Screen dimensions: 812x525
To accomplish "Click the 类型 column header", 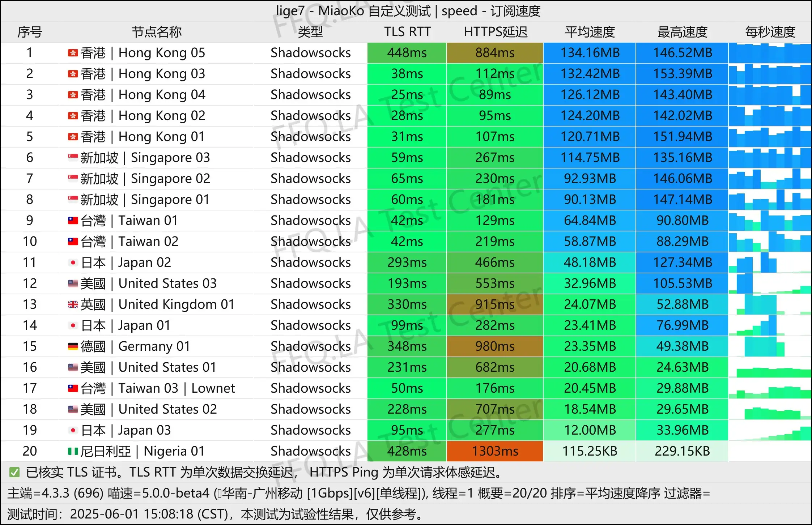I will [x=310, y=32].
